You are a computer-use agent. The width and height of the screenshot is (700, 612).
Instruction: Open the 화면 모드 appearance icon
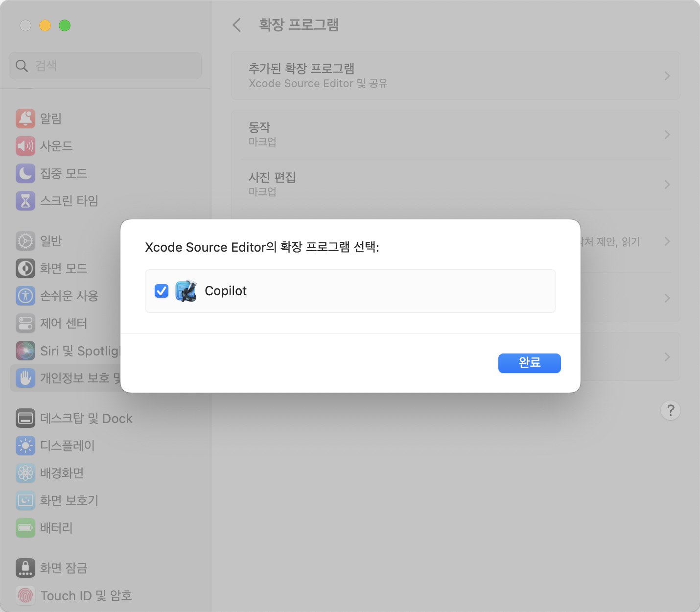pyautogui.click(x=25, y=268)
